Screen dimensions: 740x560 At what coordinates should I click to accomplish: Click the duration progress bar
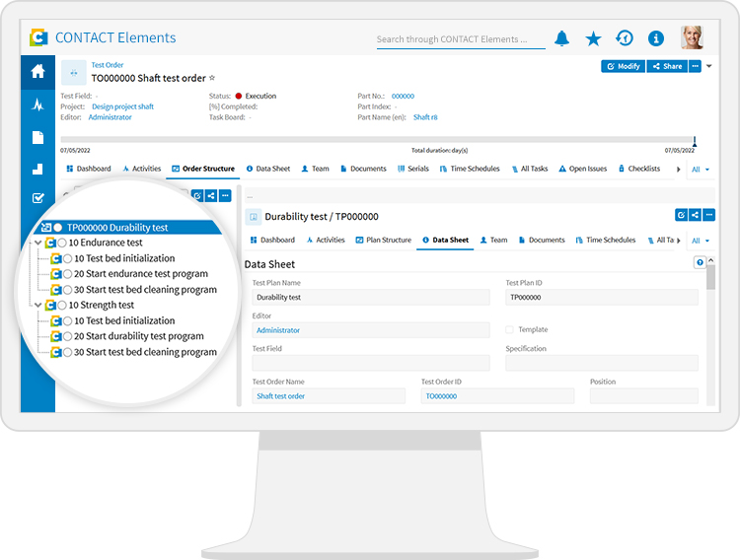pyautogui.click(x=376, y=140)
